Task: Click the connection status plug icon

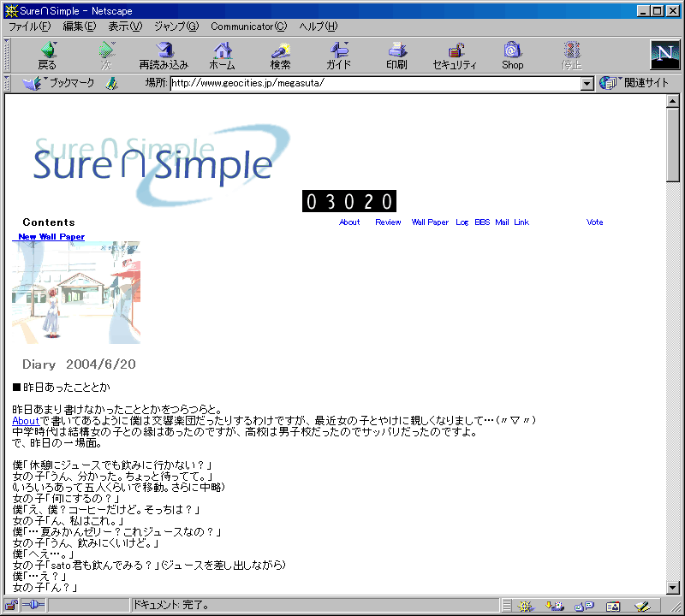Action: pos(33,606)
